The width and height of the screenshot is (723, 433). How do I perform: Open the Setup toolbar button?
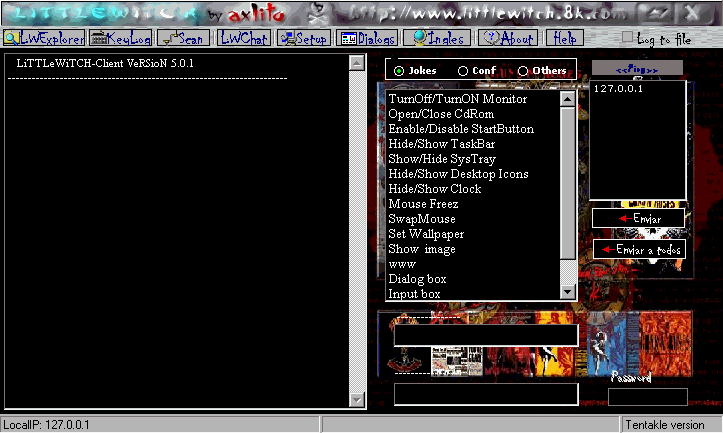[x=304, y=38]
